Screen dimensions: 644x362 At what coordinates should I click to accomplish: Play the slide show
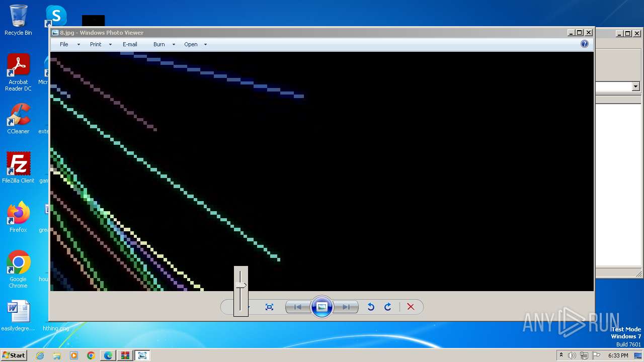click(322, 307)
